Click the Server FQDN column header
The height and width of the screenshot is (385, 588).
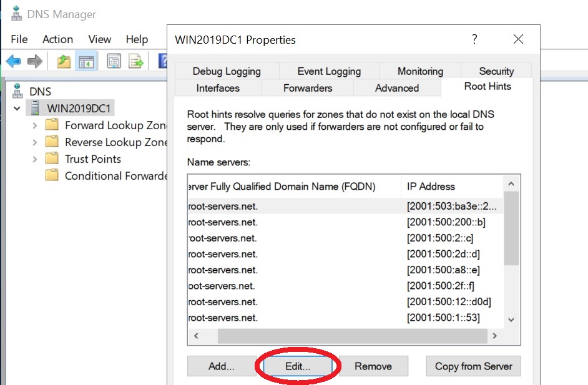(x=295, y=187)
